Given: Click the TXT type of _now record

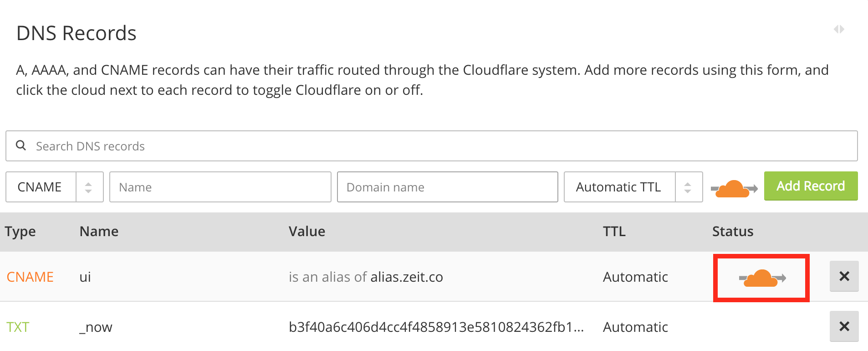Looking at the screenshot, I should 18,327.
